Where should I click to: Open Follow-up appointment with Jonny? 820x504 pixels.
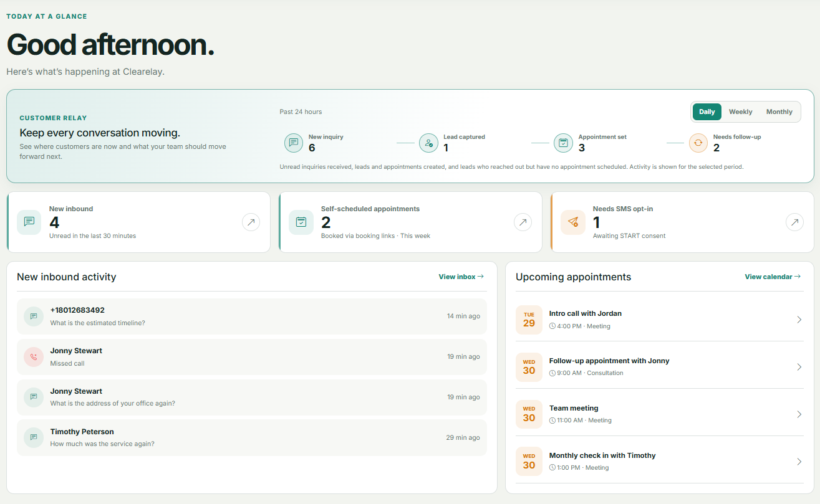660,367
